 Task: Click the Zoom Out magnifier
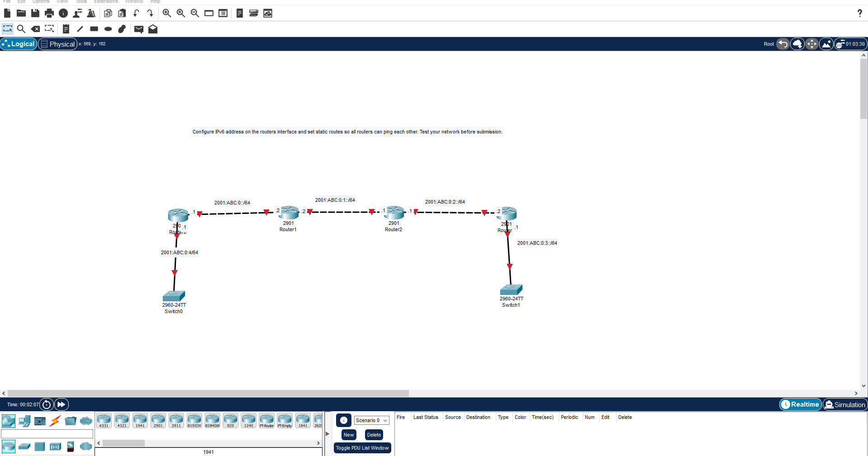(195, 13)
